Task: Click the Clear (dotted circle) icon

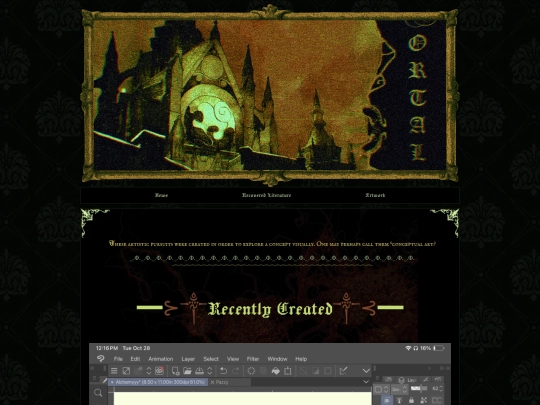Action: pyautogui.click(x=251, y=371)
